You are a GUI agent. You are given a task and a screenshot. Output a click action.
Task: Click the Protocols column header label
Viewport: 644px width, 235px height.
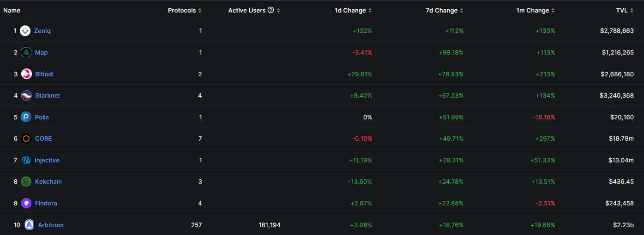(x=182, y=10)
